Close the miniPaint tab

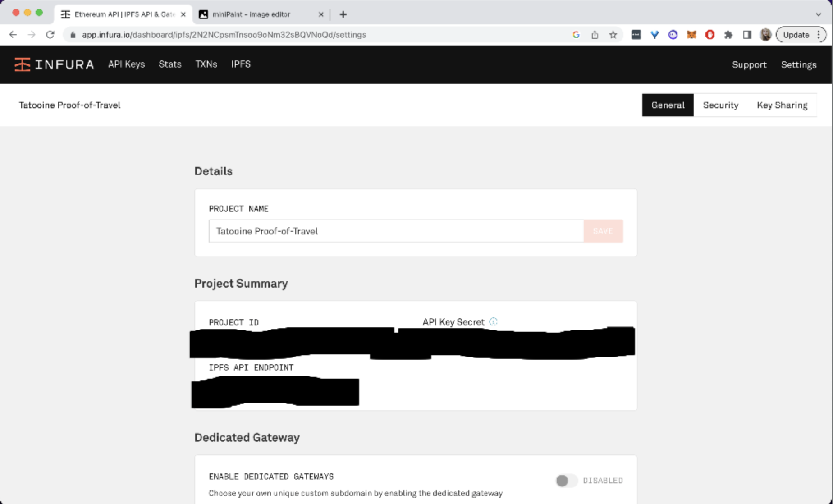[321, 14]
